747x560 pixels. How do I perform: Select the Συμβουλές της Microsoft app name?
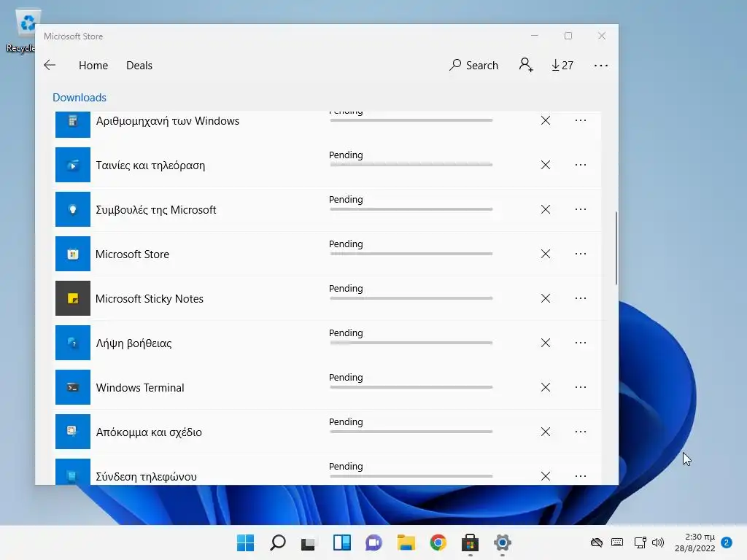click(156, 210)
